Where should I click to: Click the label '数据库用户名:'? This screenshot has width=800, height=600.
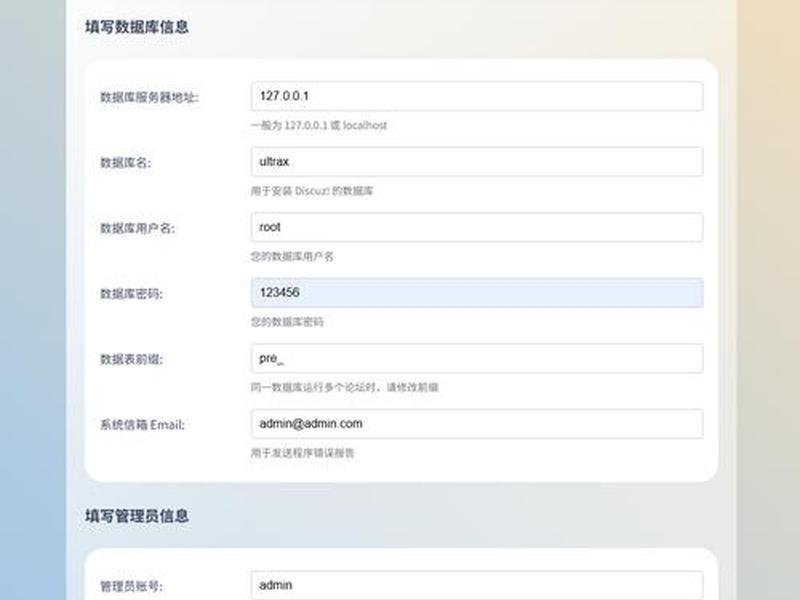click(x=137, y=228)
